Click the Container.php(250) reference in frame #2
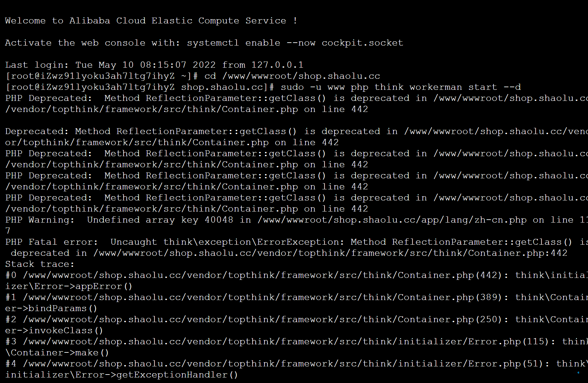The image size is (588, 383). pyautogui.click(x=450, y=320)
